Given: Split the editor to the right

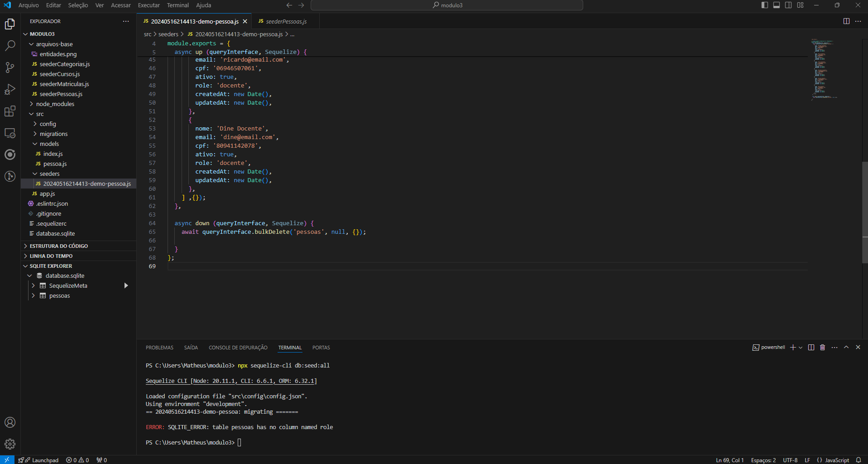Looking at the screenshot, I should coord(846,21).
